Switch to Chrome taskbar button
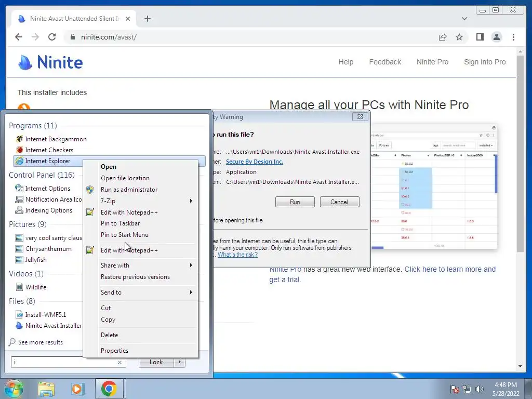This screenshot has width=532, height=399. (109, 389)
